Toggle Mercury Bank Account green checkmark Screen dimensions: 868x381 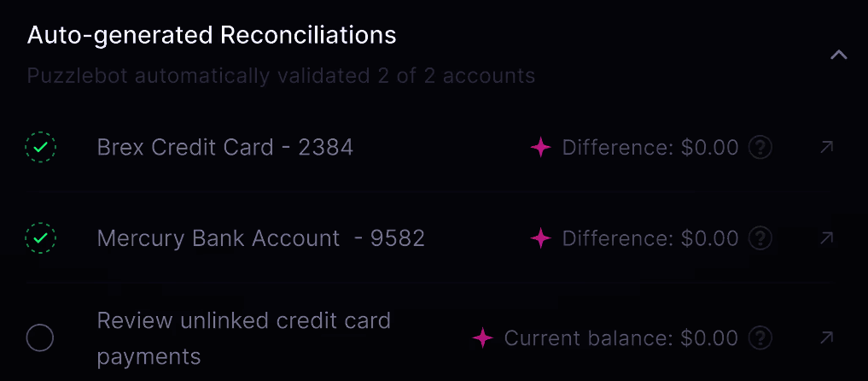tap(40, 237)
